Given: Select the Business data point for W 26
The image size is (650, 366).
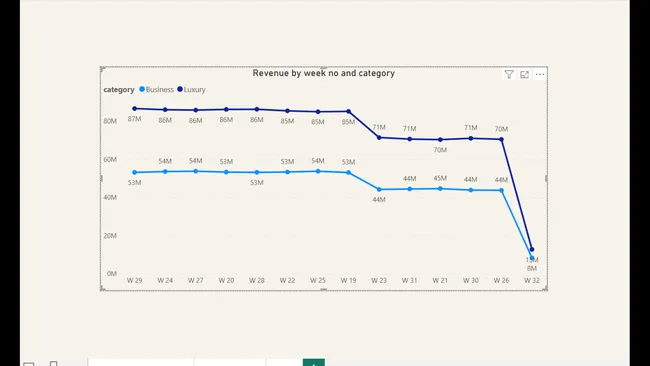Looking at the screenshot, I should point(502,191).
